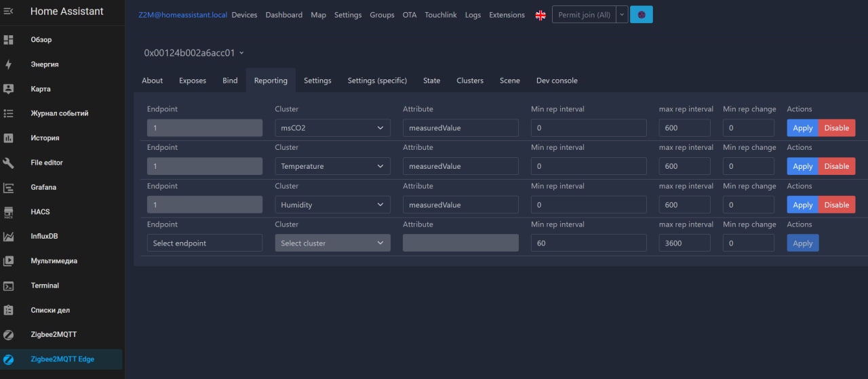Open the Logs page in top navigation
The image size is (868, 379).
tap(473, 15)
